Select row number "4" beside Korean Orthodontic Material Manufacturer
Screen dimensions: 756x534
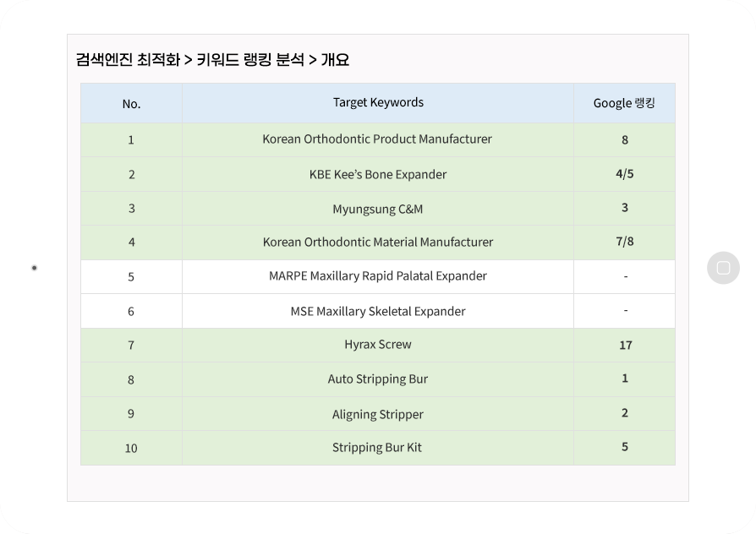132,242
